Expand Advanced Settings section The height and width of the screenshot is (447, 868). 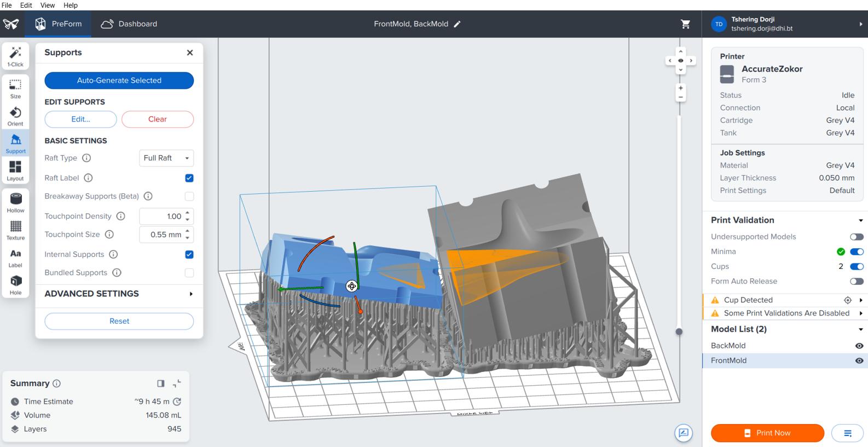pyautogui.click(x=191, y=294)
